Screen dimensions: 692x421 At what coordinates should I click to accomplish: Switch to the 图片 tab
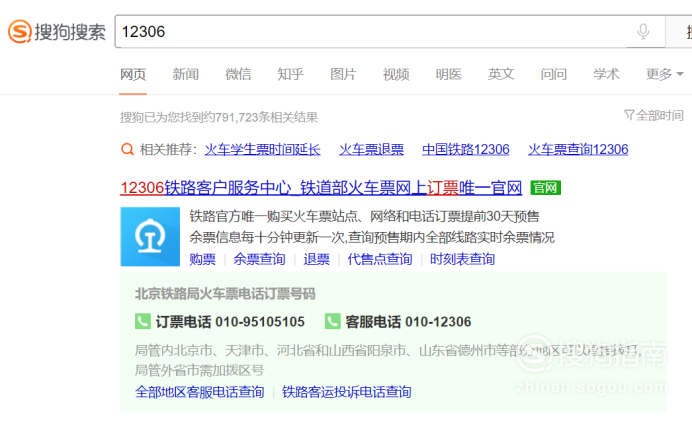[343, 74]
